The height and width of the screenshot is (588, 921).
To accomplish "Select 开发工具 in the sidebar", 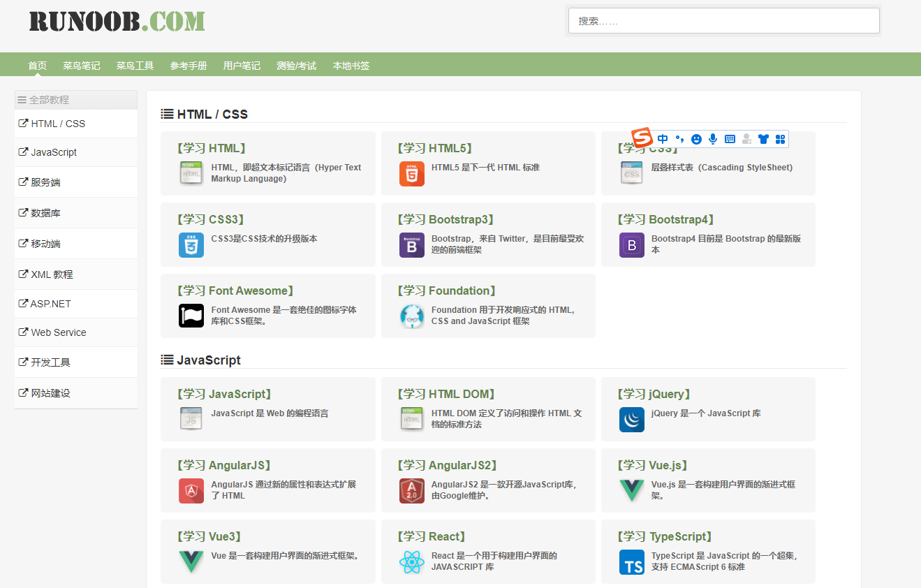I will (76, 362).
